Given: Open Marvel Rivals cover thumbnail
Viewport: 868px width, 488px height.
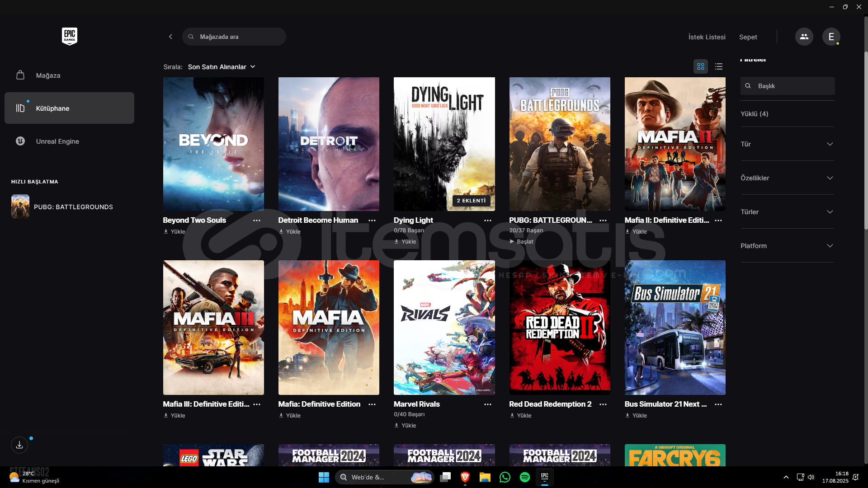Looking at the screenshot, I should coord(444,328).
